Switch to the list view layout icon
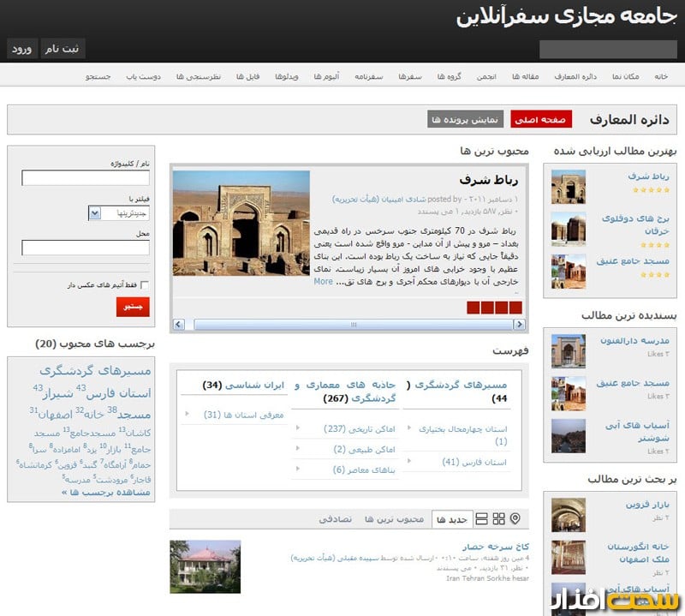This screenshot has width=685, height=616. (x=483, y=518)
